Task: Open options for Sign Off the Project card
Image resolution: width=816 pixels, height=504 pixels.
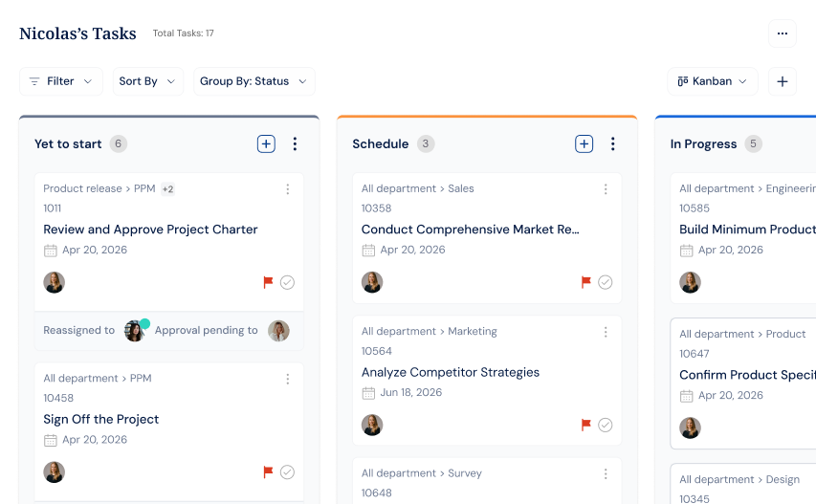Action: coord(287,379)
